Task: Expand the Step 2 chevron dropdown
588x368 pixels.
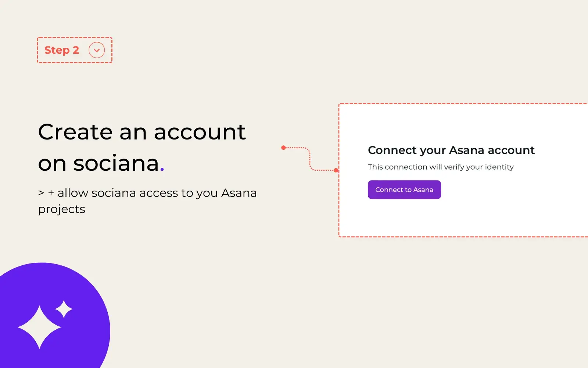Action: (97, 50)
